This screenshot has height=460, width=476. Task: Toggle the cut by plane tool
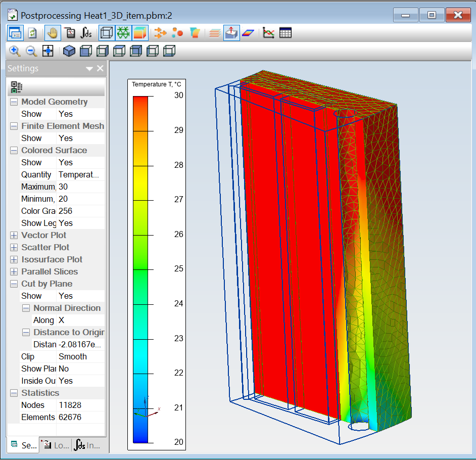pos(231,33)
